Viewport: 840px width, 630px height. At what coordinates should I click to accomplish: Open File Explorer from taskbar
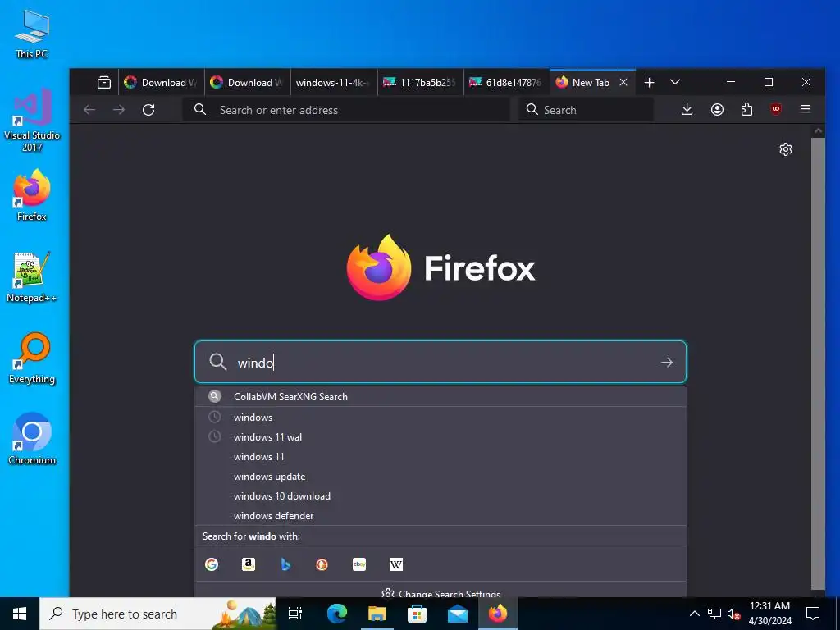click(x=377, y=614)
